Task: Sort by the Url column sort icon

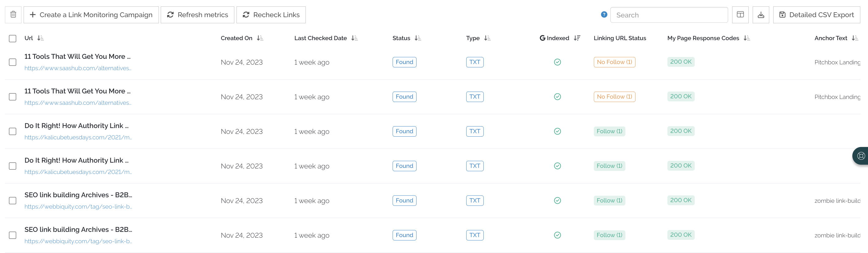Action: click(x=40, y=38)
